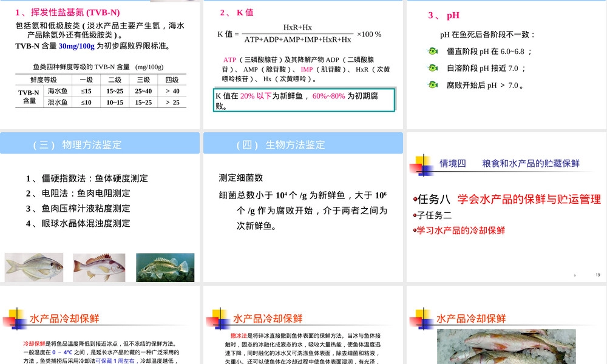Click the > 25 table cell
The width and height of the screenshot is (607, 364).
(x=172, y=103)
